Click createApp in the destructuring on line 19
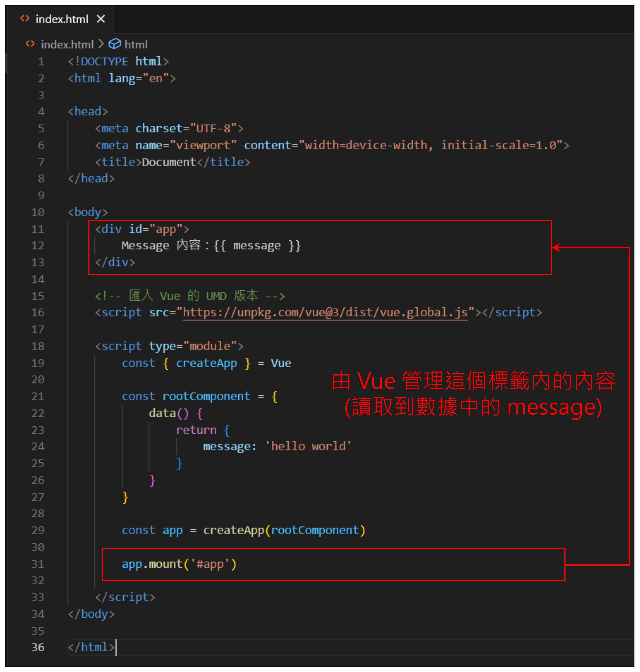This screenshot has width=640, height=672. (x=206, y=363)
